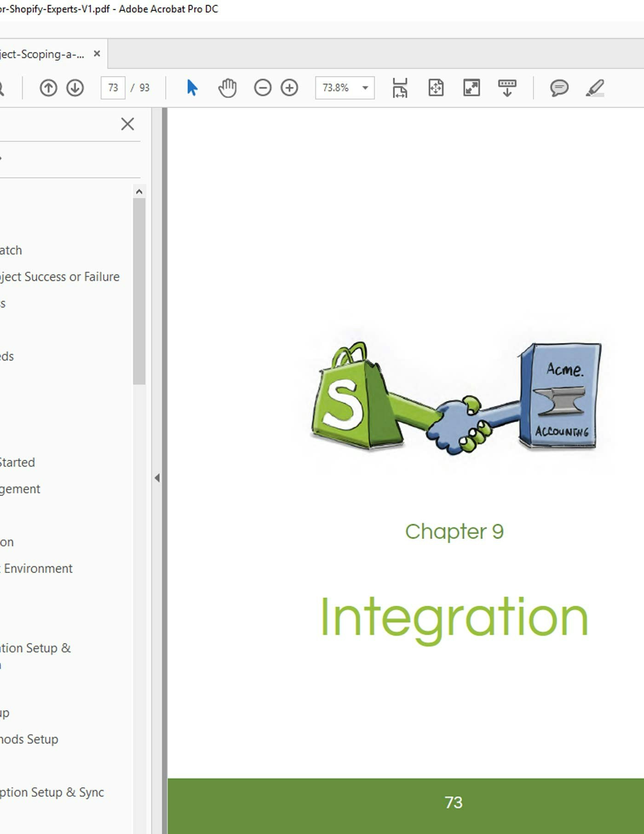The height and width of the screenshot is (834, 644).
Task: Collapse the navigation pane with the arrow handle
Action: click(x=157, y=478)
